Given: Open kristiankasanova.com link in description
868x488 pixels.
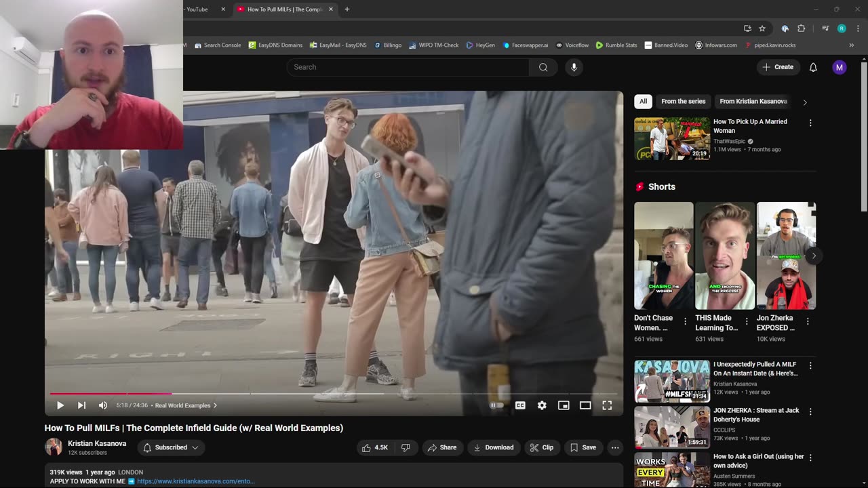Looking at the screenshot, I should [196, 481].
